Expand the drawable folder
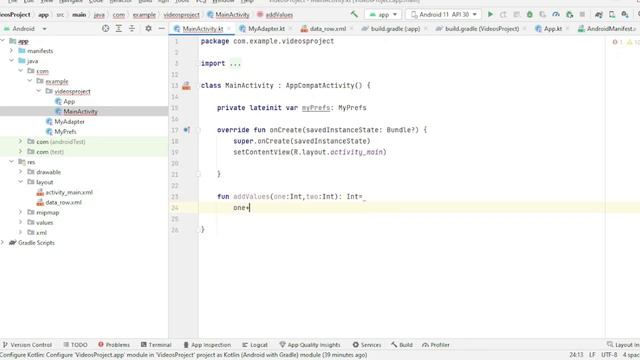This screenshot has width=640, height=360. 20,171
